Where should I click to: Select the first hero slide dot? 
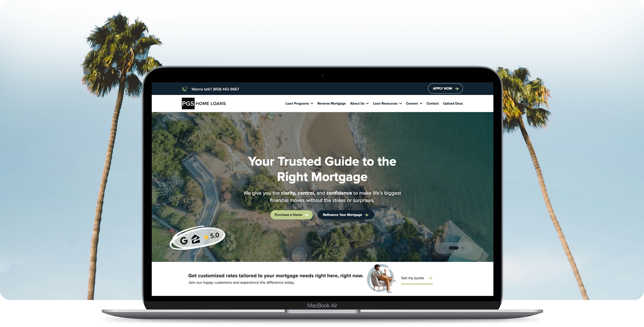444,248
